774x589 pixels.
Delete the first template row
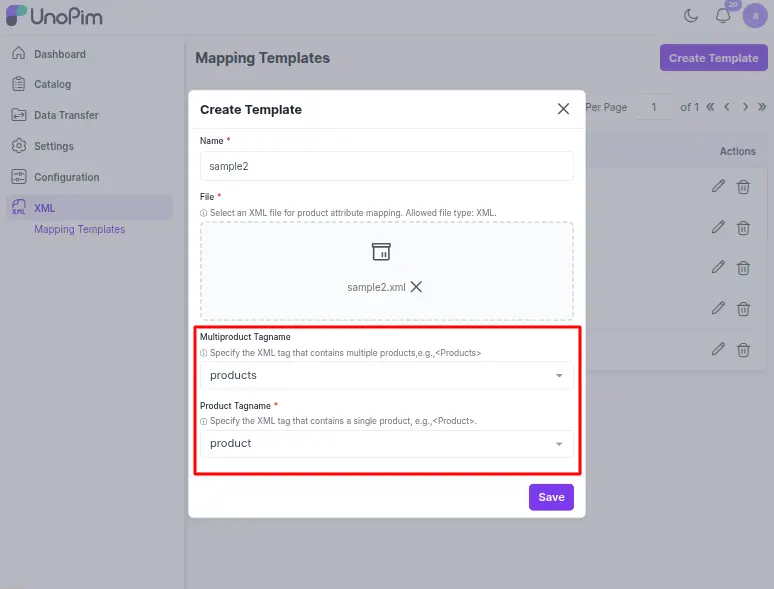744,186
